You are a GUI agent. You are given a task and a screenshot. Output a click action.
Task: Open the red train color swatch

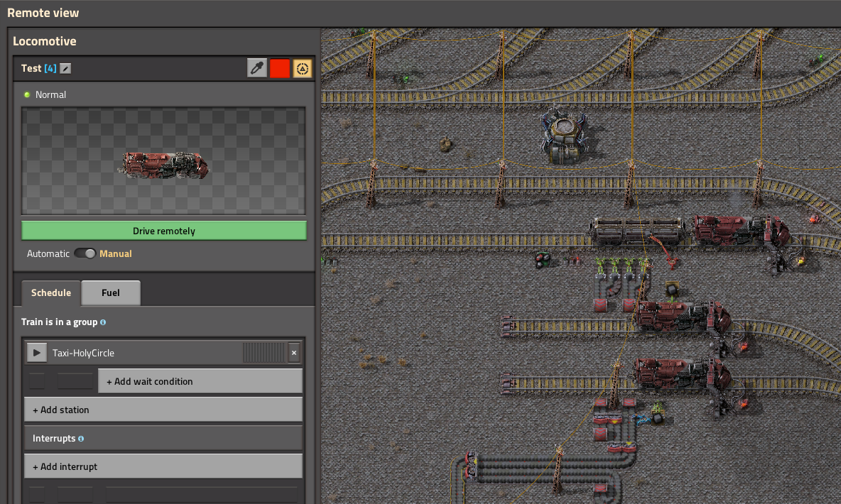280,68
